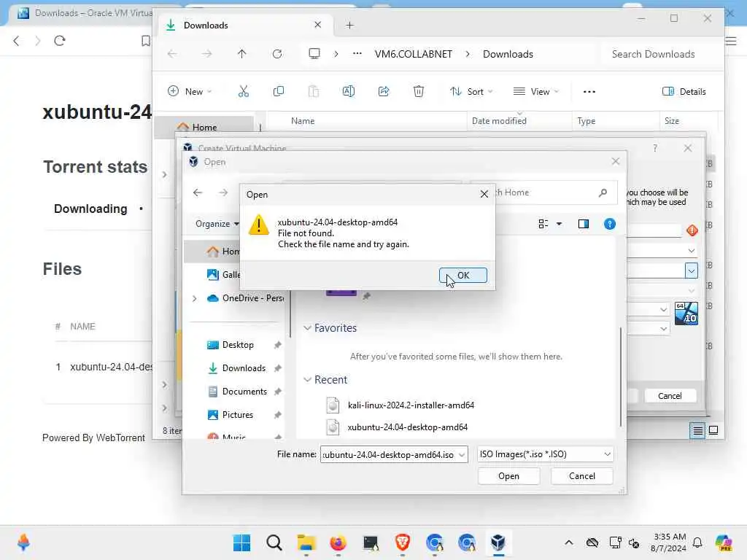Open Firefox from taskbar
The width and height of the screenshot is (747, 560).
pyautogui.click(x=338, y=542)
